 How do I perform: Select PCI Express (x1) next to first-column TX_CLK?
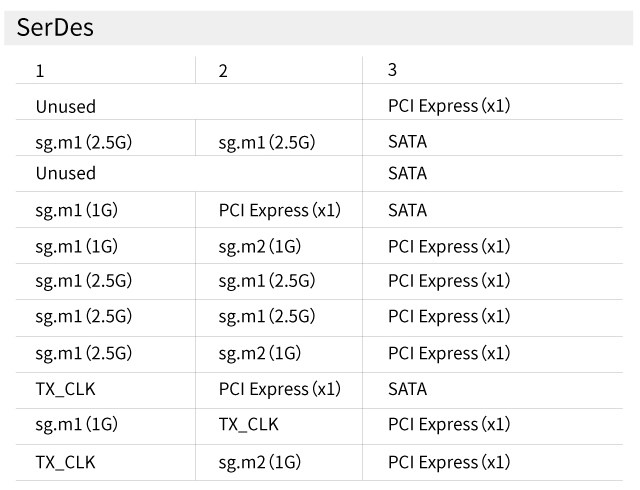point(279,389)
